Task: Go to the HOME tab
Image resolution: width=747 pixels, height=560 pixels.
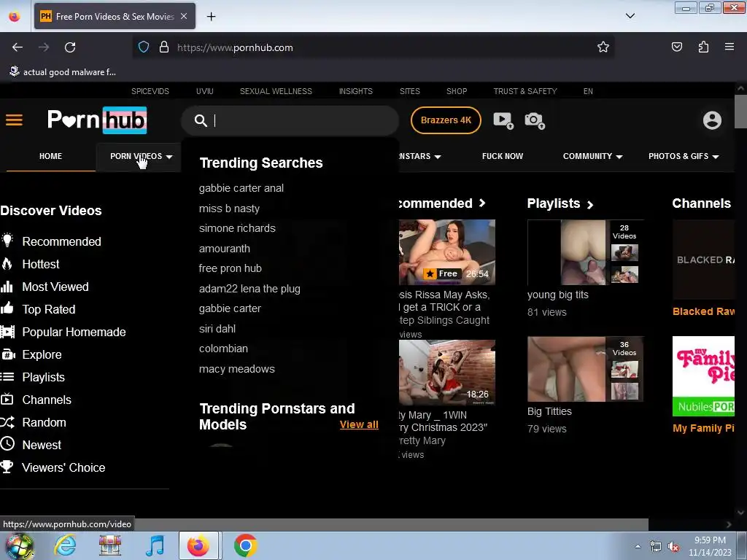Action: pyautogui.click(x=50, y=156)
